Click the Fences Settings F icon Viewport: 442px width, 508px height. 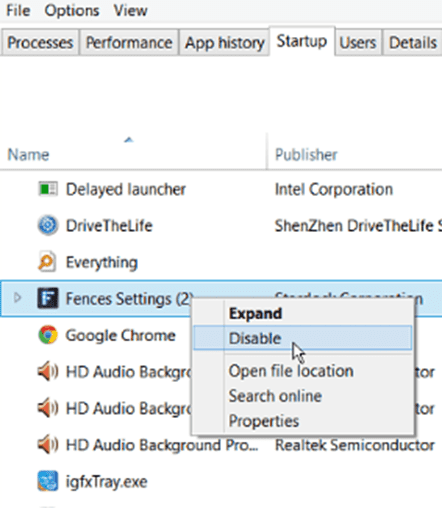(48, 298)
